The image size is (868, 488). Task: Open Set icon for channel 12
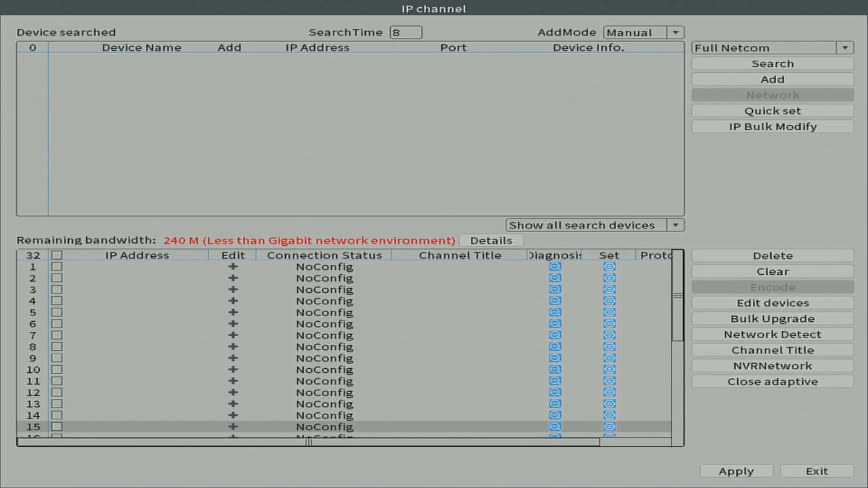(609, 393)
